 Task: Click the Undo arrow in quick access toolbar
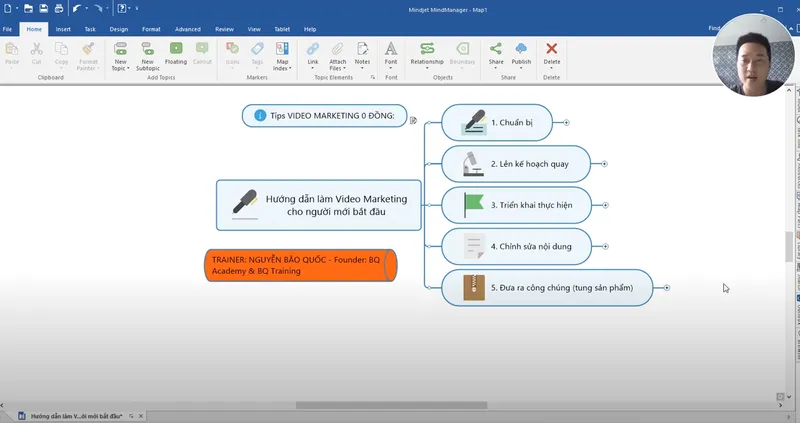click(77, 8)
